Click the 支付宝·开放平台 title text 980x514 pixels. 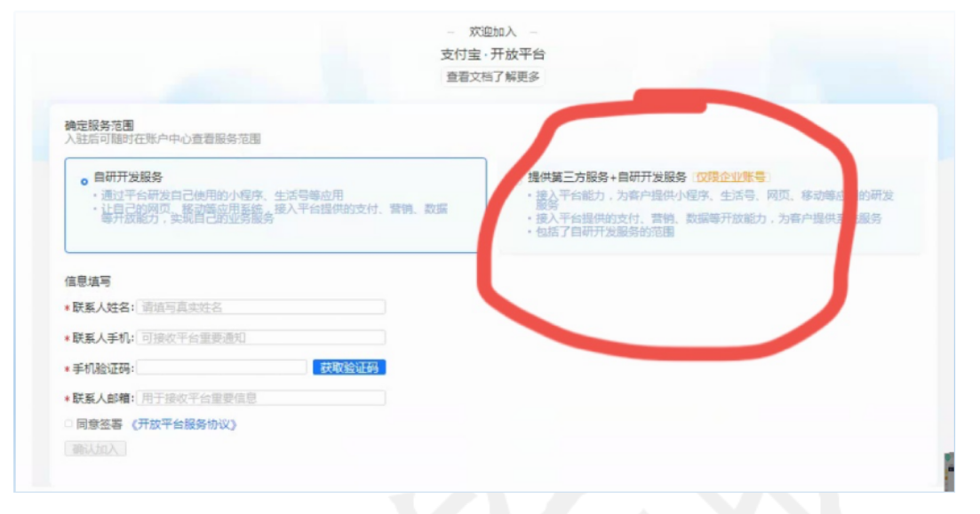[x=492, y=54]
